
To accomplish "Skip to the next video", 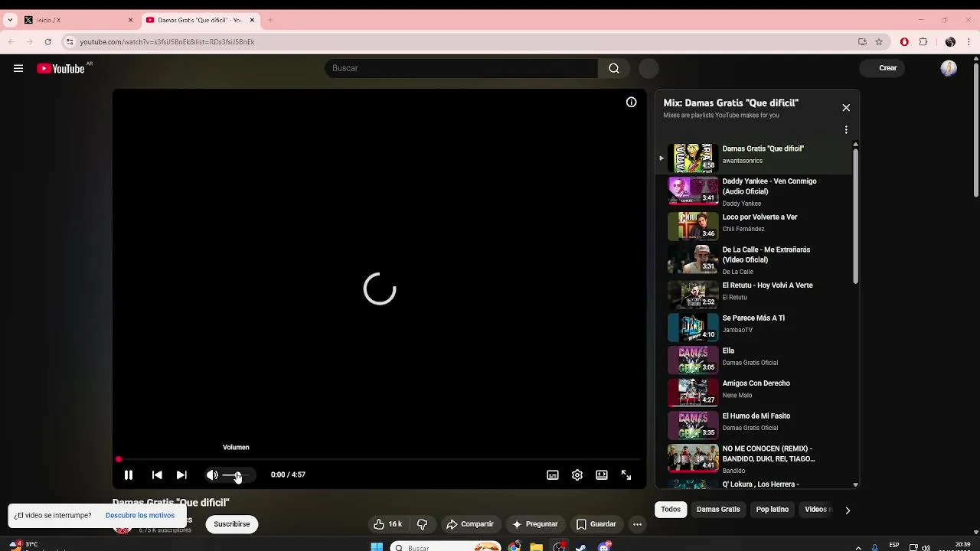I will [x=181, y=475].
